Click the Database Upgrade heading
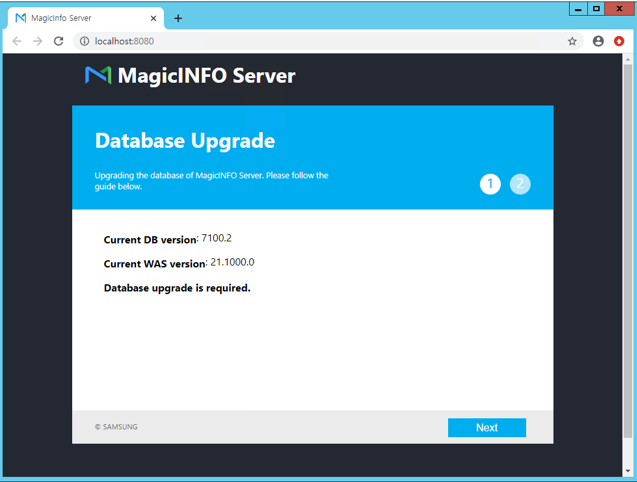 (x=184, y=141)
